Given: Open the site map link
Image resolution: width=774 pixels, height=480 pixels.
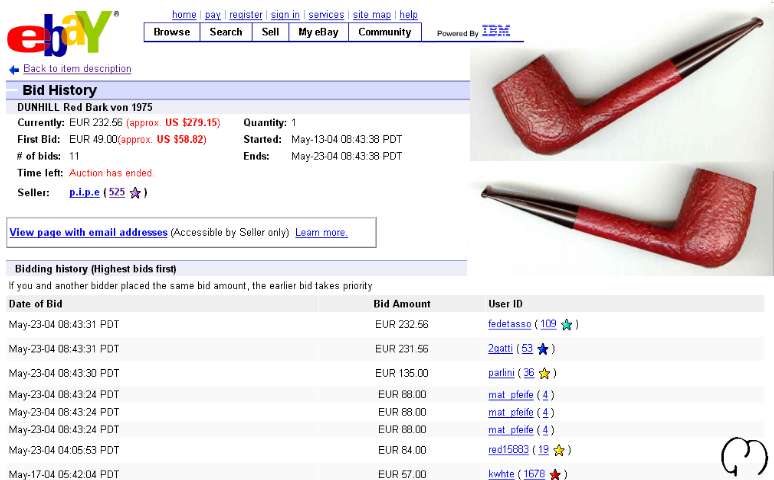Looking at the screenshot, I should [x=372, y=15].
